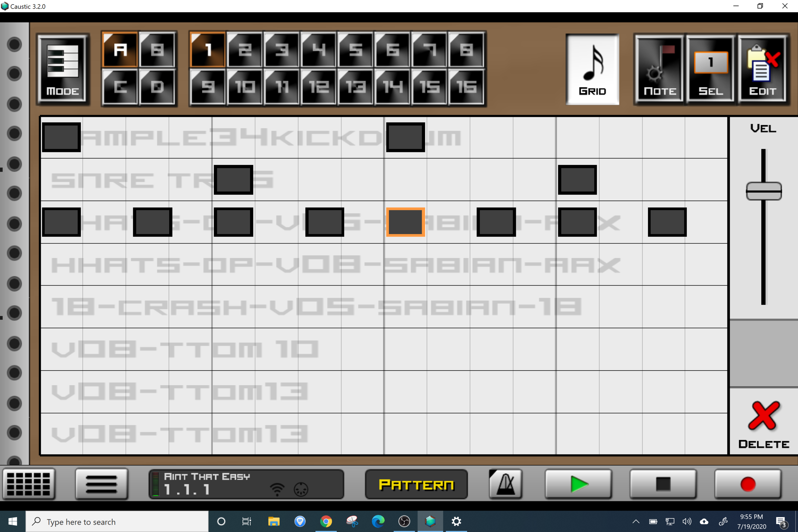The height and width of the screenshot is (532, 798).
Task: Start recording with the red record button
Action: [x=748, y=484]
